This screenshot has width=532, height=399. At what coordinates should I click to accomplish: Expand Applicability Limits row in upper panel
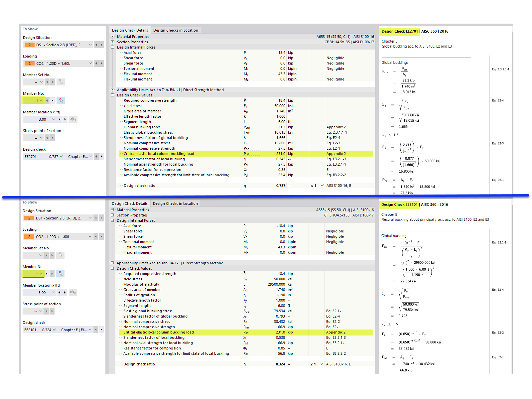coord(113,90)
